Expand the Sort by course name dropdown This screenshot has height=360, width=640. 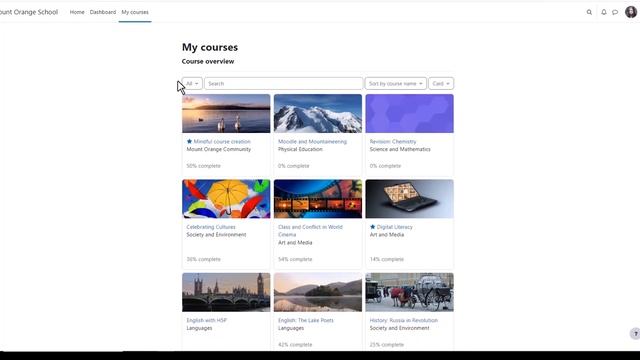pos(396,83)
